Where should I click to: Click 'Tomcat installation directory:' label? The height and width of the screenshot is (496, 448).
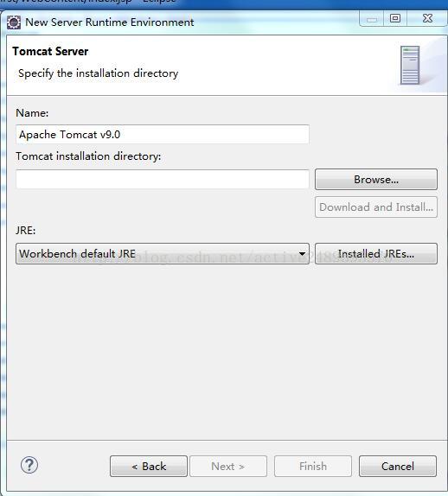click(88, 156)
